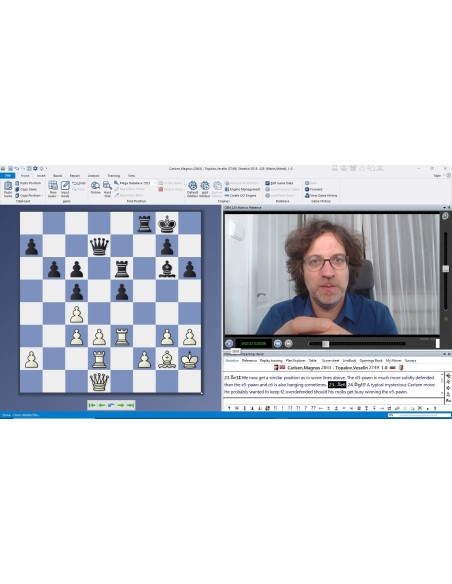
Task: Click the video play Start button
Action: pos(229,343)
